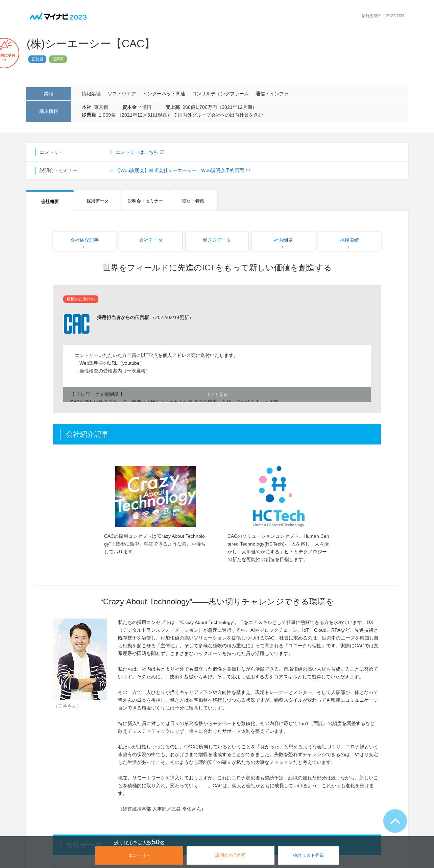This screenshot has height=868, width=434.
Task: Click the 情報処理 industry text
Action: click(91, 94)
